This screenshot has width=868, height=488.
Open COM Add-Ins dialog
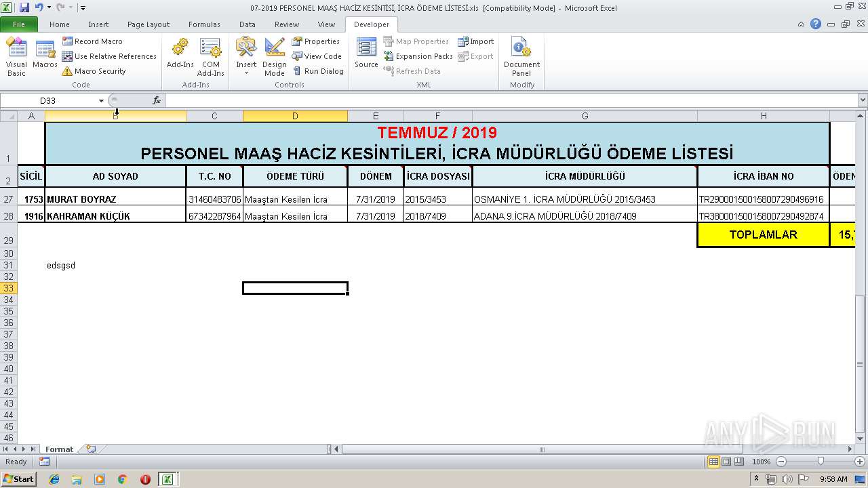point(211,57)
